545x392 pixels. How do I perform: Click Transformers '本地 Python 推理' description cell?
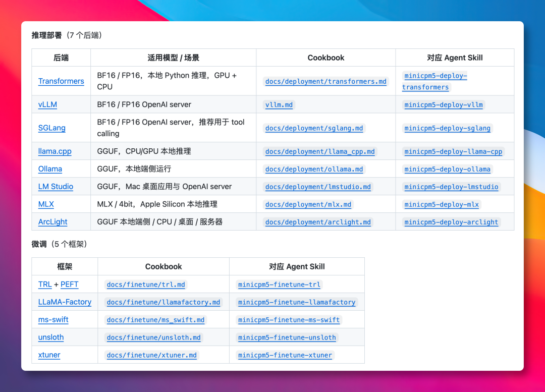(173, 81)
